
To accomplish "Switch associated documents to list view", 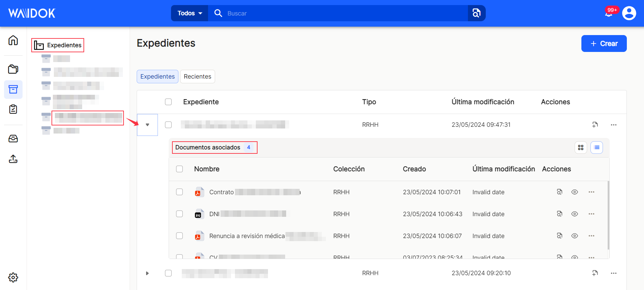I will click(x=597, y=147).
